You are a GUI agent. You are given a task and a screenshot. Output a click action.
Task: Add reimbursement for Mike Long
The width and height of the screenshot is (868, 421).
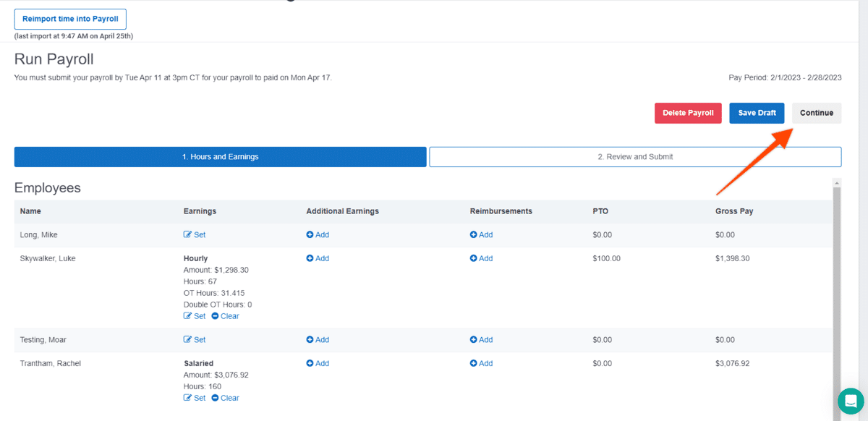pyautogui.click(x=481, y=235)
